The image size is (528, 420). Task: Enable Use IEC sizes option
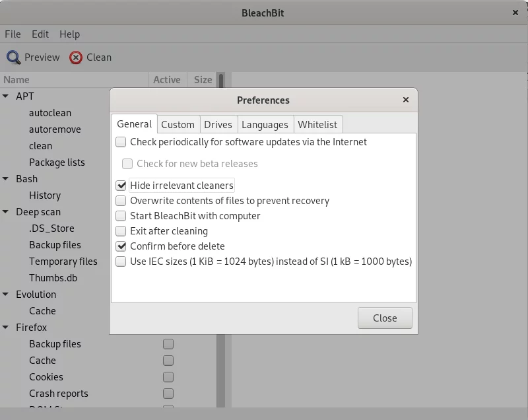point(121,262)
